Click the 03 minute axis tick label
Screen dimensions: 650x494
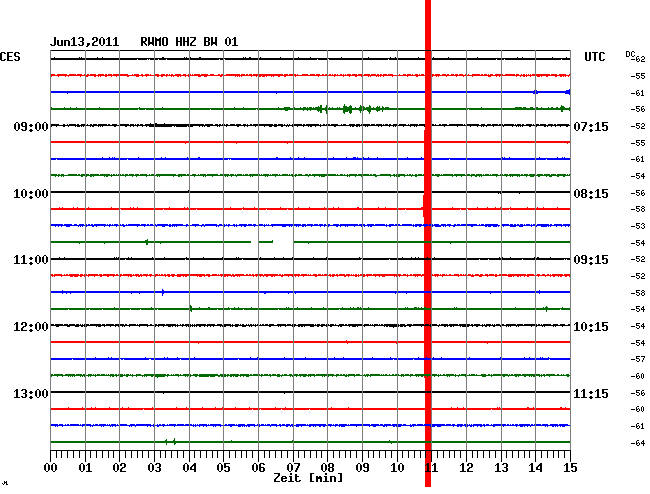pyautogui.click(x=154, y=468)
